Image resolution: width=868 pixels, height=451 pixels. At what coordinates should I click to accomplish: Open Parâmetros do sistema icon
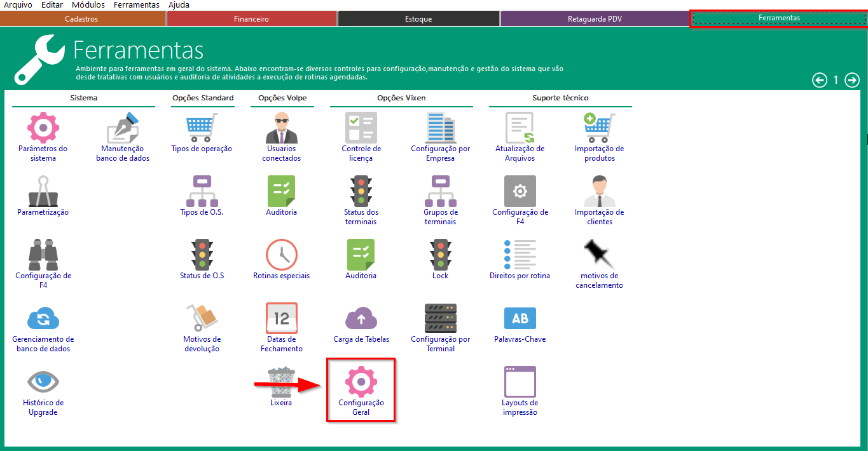tap(43, 128)
